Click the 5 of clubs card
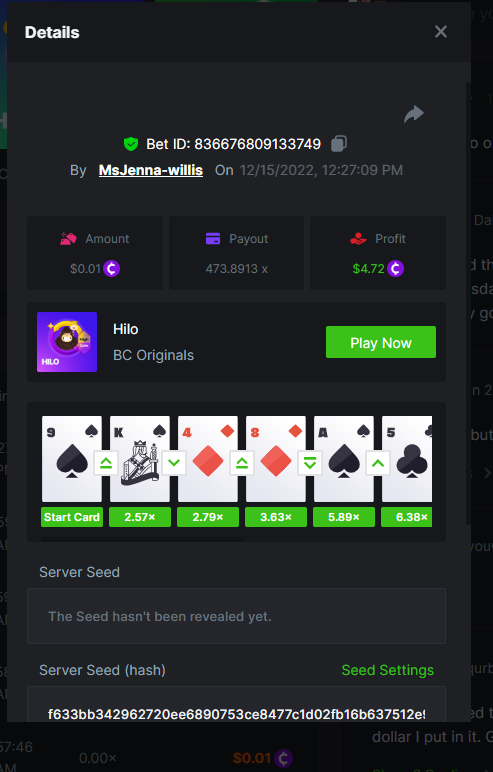493x772 pixels. 407,459
